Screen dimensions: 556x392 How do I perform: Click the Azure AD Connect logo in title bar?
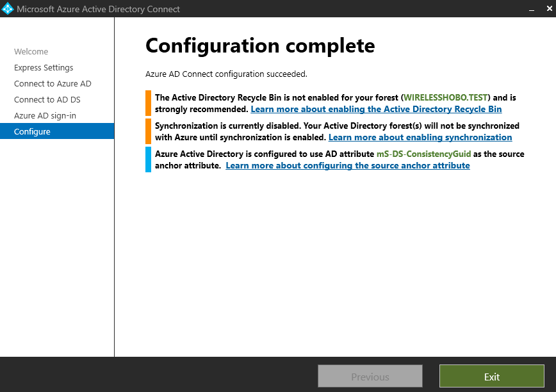tap(8, 9)
